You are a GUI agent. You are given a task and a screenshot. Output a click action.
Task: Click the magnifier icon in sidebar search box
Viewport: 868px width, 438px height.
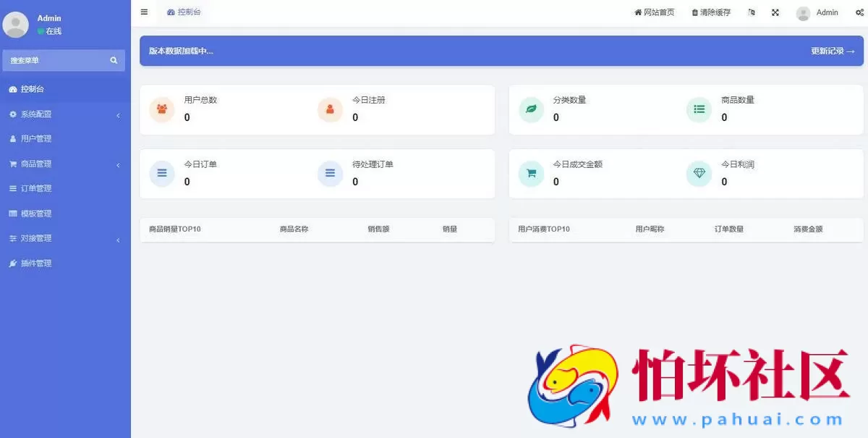114,60
